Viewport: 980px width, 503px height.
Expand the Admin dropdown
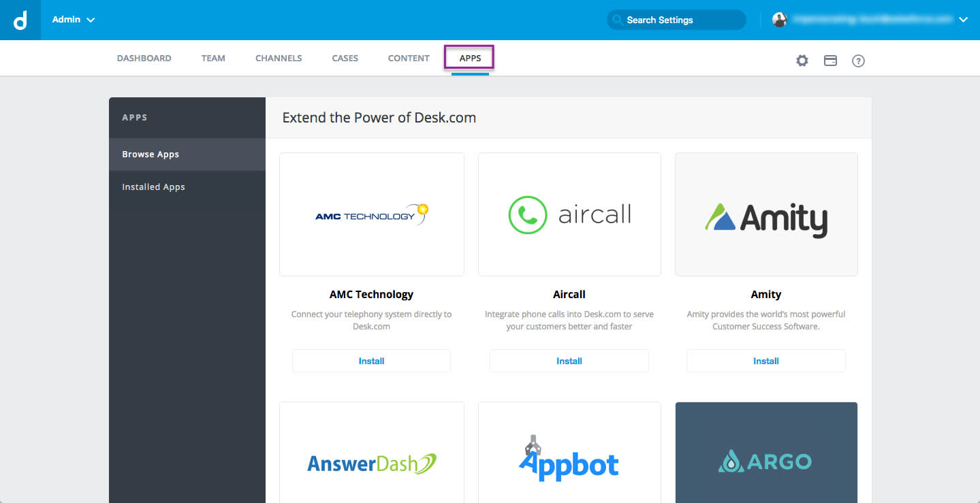click(x=74, y=20)
